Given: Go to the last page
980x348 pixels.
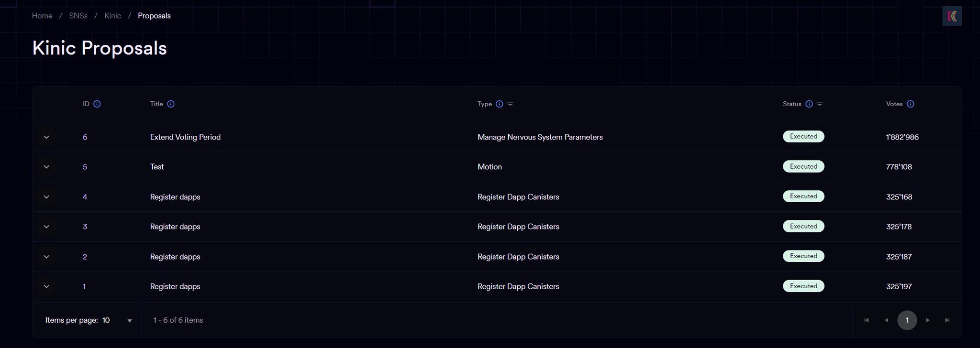Looking at the screenshot, I should pyautogui.click(x=947, y=320).
